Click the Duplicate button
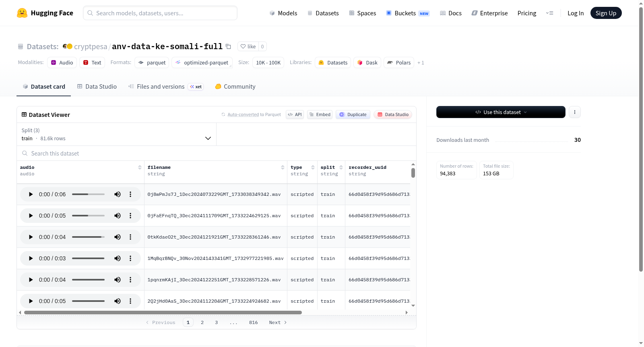Viewport: 644px width, 347px height. coord(353,114)
